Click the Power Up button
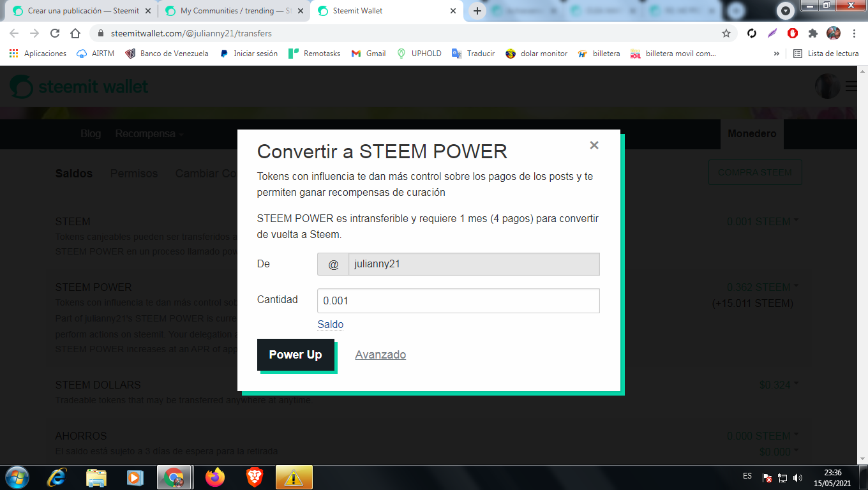The width and height of the screenshot is (868, 490). [296, 355]
